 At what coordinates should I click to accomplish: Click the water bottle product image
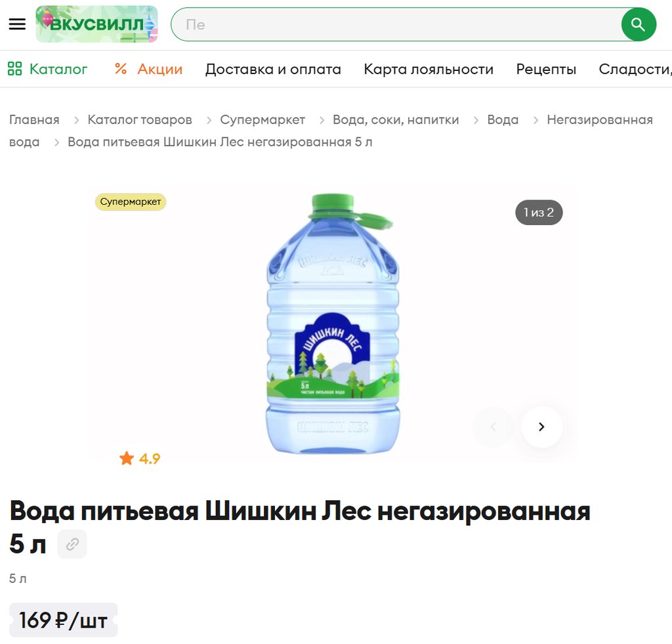point(333,324)
